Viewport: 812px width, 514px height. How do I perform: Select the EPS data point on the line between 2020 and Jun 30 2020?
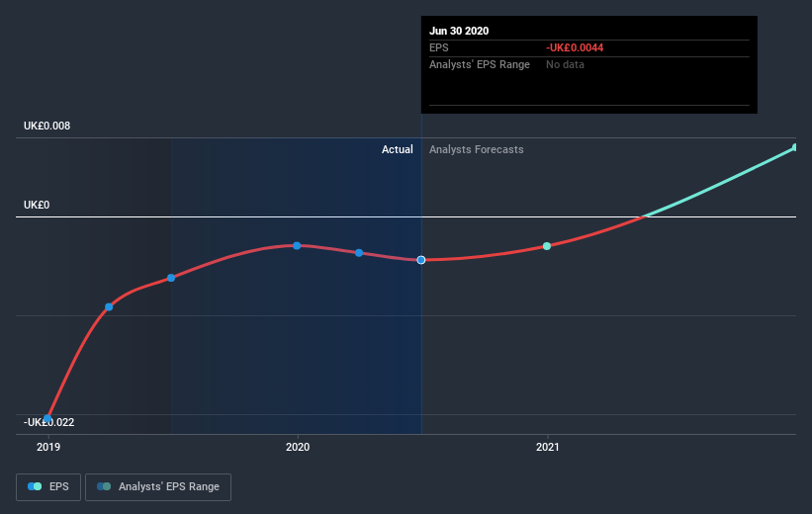click(359, 253)
